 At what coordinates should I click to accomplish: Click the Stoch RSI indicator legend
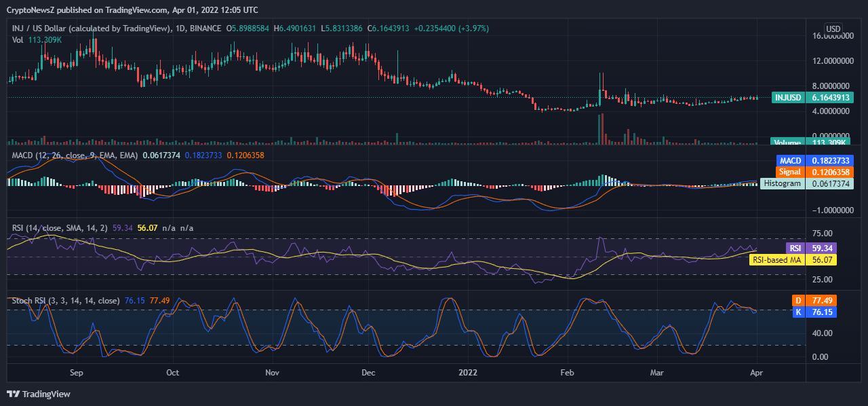pyautogui.click(x=66, y=301)
